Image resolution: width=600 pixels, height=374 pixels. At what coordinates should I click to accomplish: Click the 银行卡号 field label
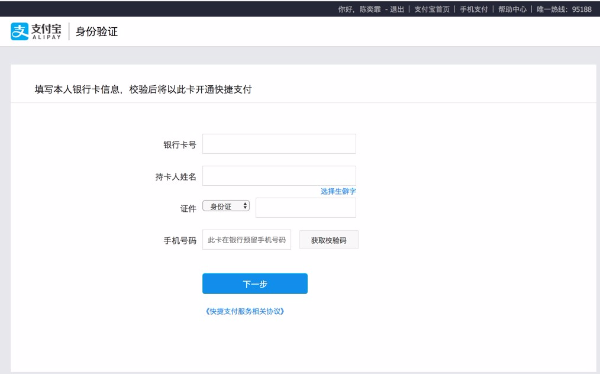[x=180, y=145]
